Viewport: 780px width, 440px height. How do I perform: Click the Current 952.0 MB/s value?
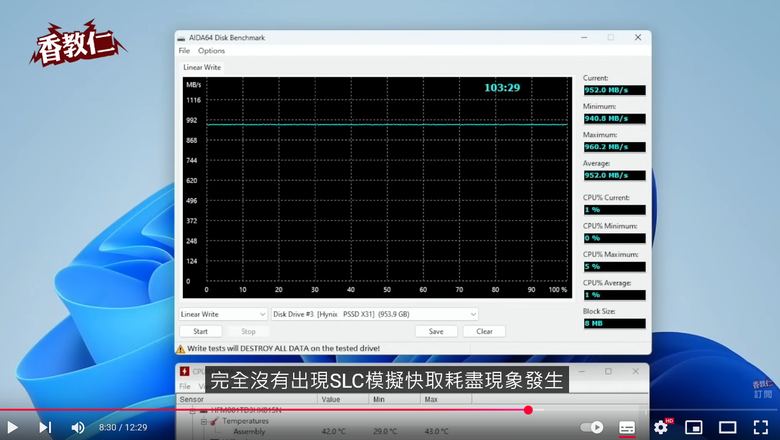[x=615, y=90]
